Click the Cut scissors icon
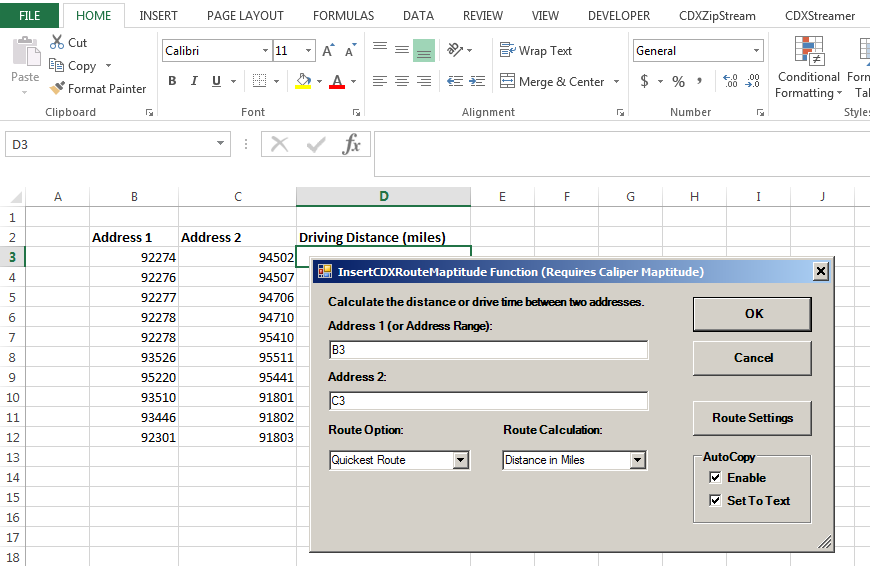This screenshot has width=870, height=566. (x=57, y=42)
